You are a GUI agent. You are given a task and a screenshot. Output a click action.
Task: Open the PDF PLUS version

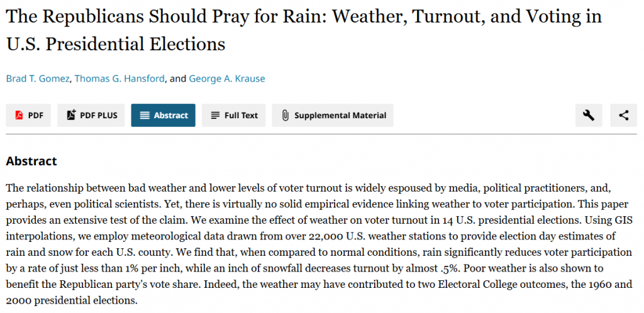(x=91, y=115)
